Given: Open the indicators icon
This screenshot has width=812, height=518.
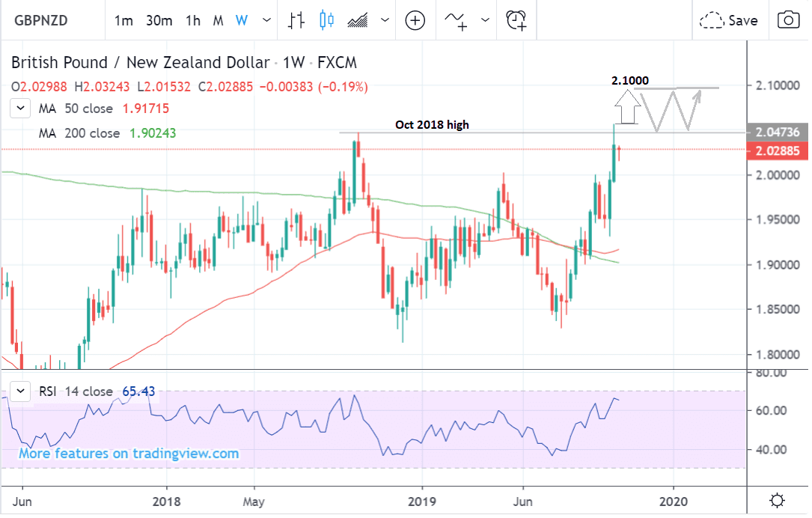Looking at the screenshot, I should (456, 20).
